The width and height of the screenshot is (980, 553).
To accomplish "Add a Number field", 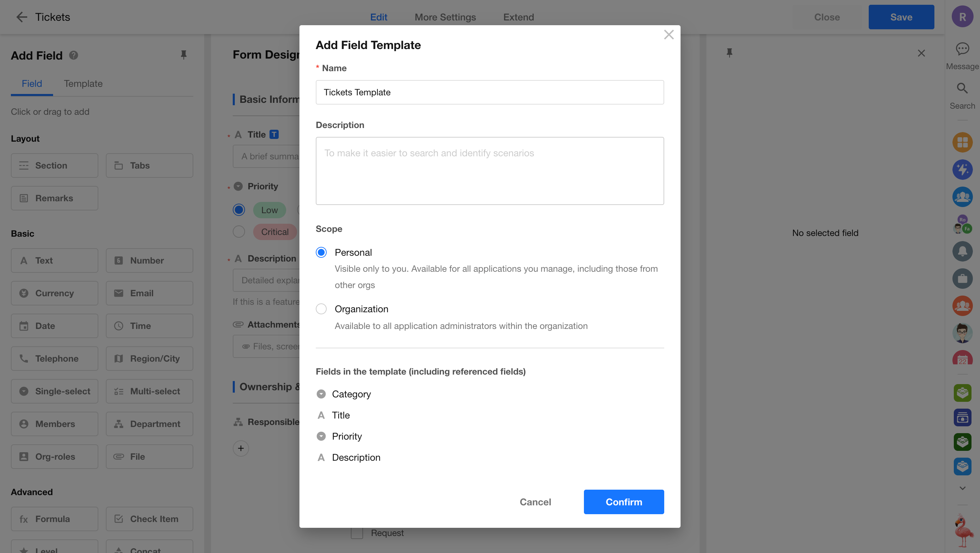I will point(149,261).
